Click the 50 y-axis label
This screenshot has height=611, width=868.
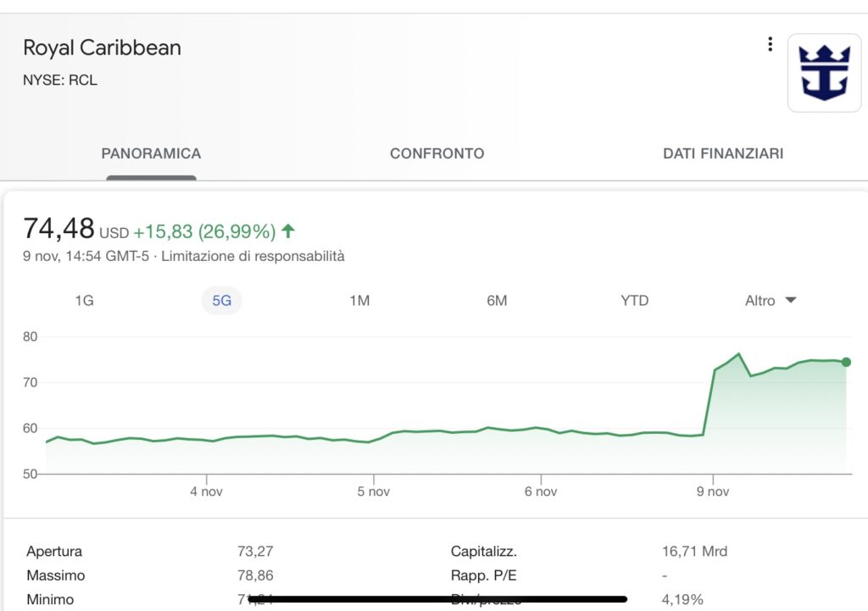tap(30, 474)
